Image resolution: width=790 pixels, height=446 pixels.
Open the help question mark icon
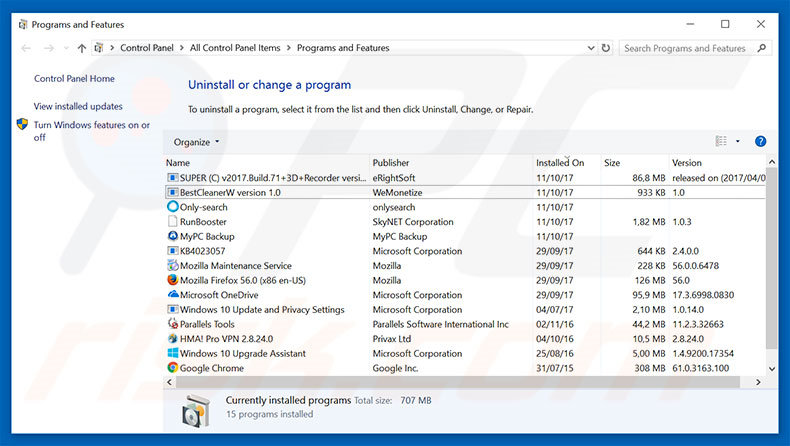760,142
